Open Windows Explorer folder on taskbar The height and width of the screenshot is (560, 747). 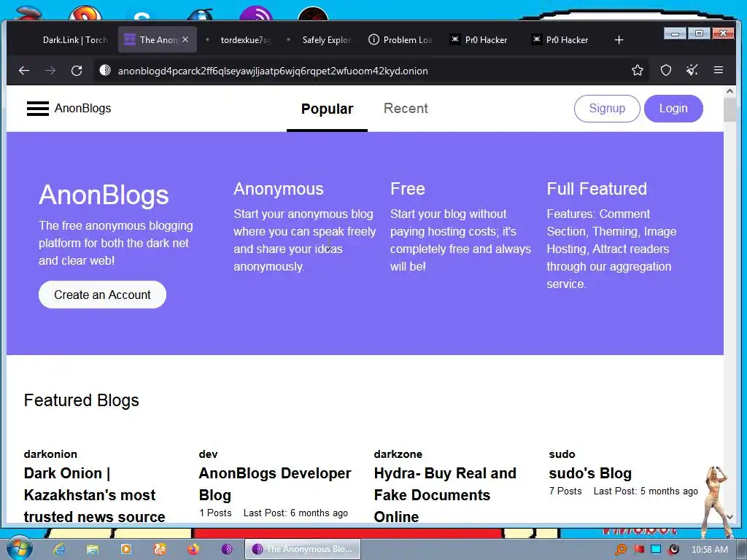(x=93, y=549)
